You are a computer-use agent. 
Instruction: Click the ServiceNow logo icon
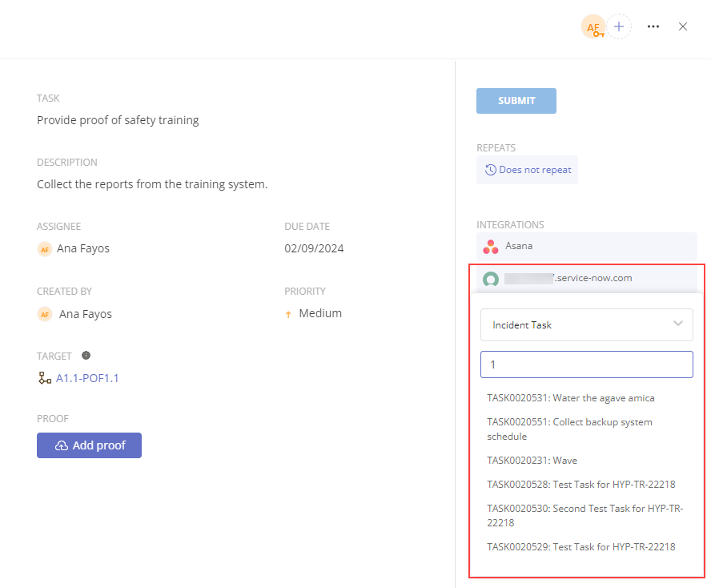coord(491,279)
